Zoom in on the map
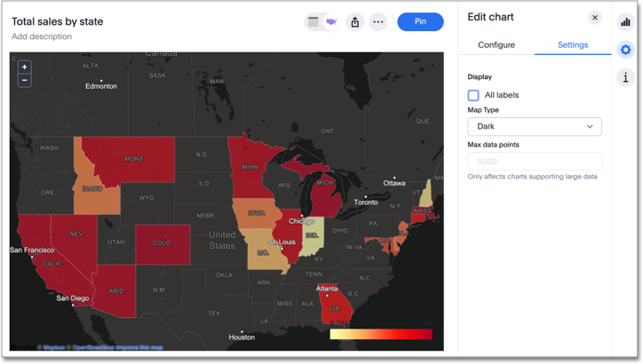This screenshot has width=643, height=364. (24, 67)
